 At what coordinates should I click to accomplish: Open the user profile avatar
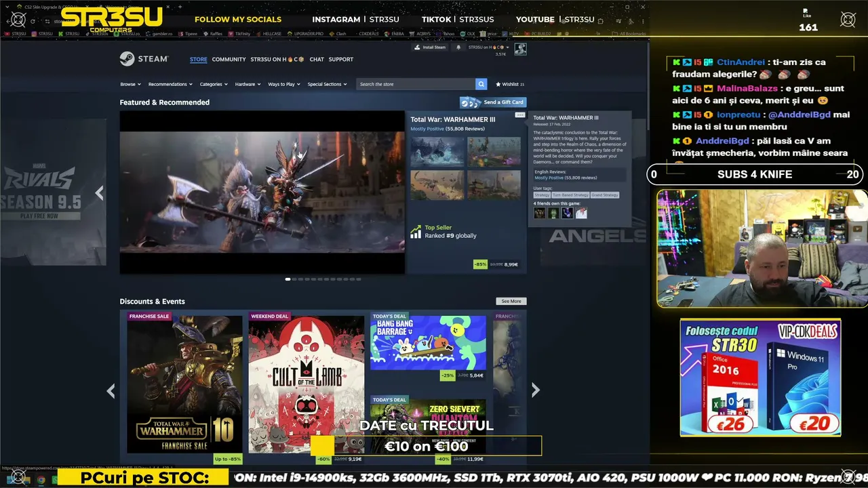[x=520, y=49]
